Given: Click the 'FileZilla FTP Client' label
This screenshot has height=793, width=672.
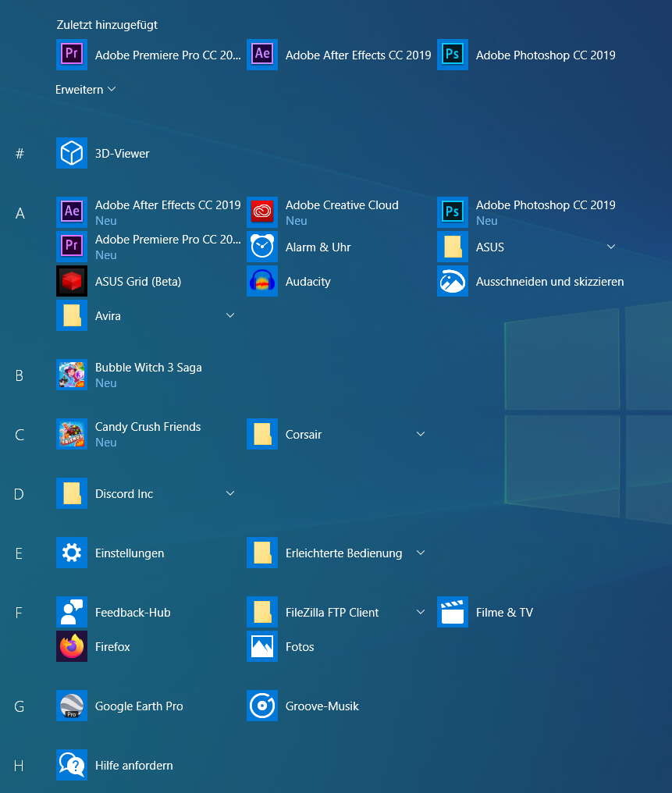Looking at the screenshot, I should (x=332, y=613).
